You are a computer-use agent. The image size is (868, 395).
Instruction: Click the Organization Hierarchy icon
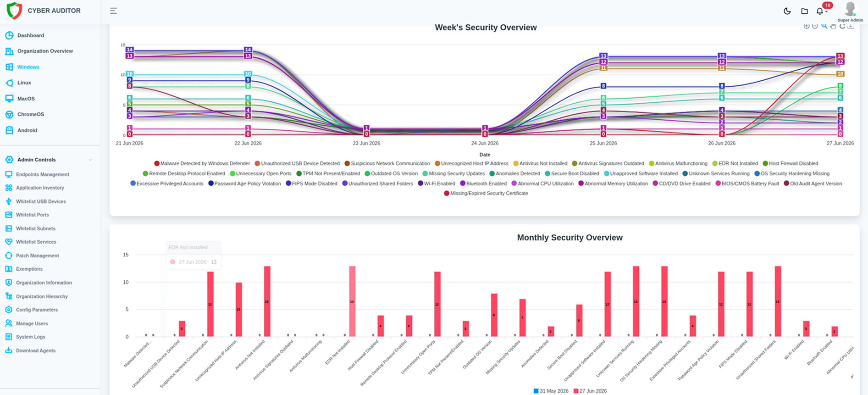9,296
